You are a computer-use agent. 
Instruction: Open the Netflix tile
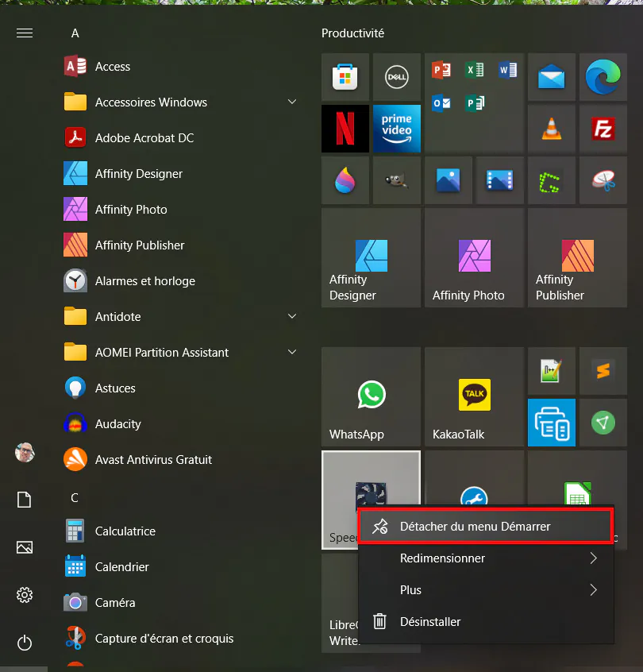(x=345, y=129)
